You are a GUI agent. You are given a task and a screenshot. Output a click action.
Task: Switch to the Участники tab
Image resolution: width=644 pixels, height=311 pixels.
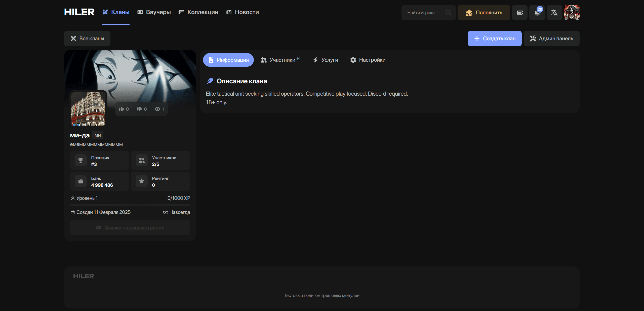281,60
